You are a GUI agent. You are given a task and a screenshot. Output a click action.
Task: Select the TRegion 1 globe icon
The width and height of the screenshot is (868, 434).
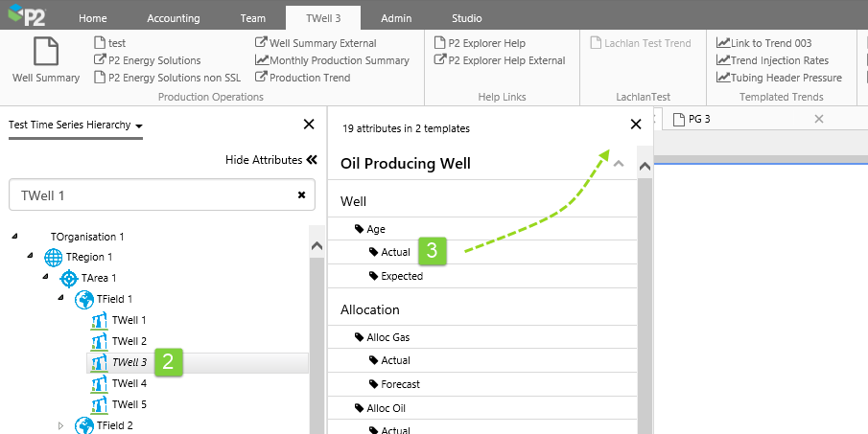[x=54, y=257]
